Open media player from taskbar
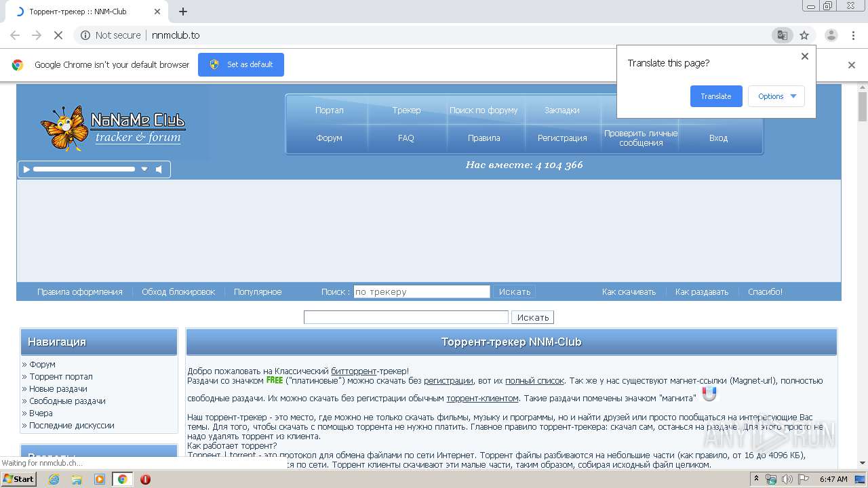The height and width of the screenshot is (488, 868). pos(100,479)
